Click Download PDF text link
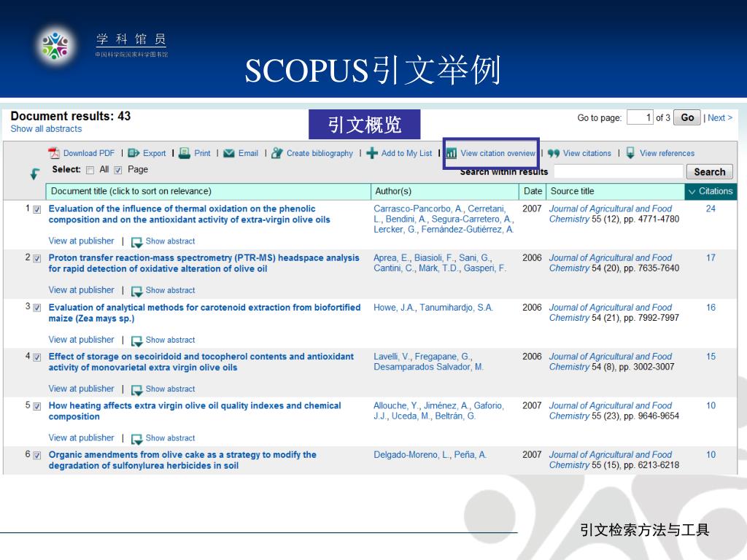747x560 pixels. pos(89,153)
